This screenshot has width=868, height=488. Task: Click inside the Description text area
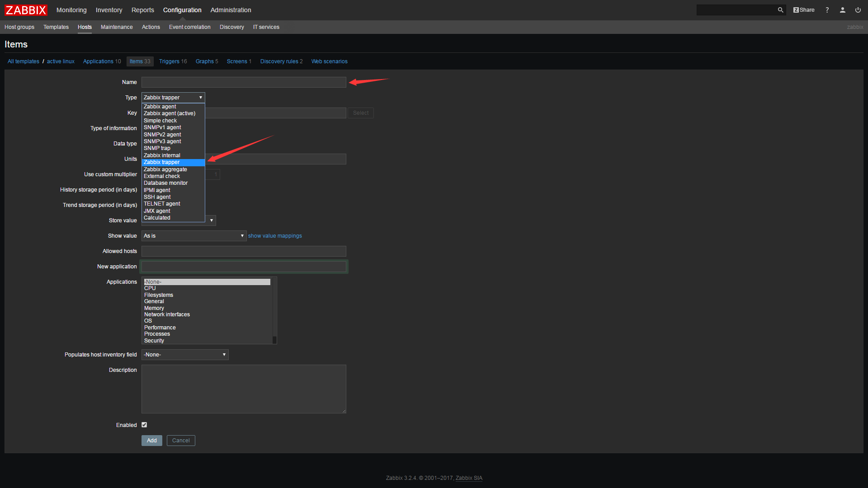[244, 389]
